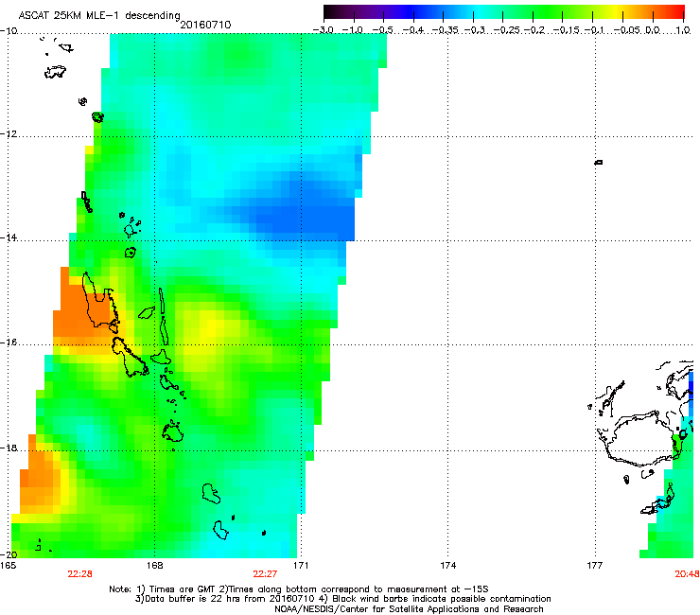This screenshot has width=700, height=615.
Task: Click the colorbar label "-3.0"
Action: [323, 30]
